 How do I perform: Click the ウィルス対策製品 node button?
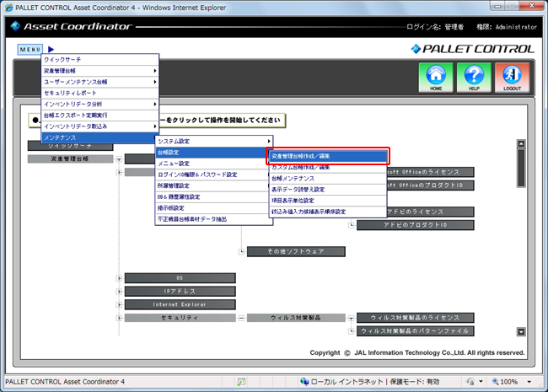pos(296,318)
